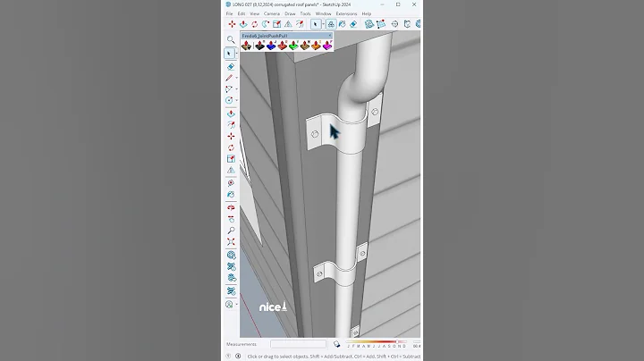Click the Select arrow tool in top toolbar
Viewport: 644px width, 361px height.
click(316, 24)
